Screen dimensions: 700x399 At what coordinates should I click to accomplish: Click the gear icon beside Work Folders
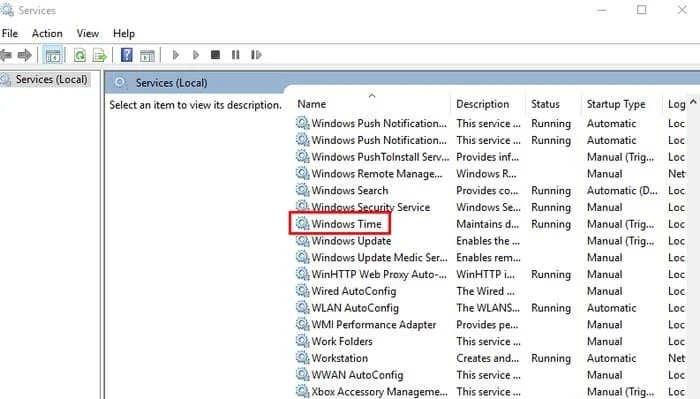[x=303, y=341]
